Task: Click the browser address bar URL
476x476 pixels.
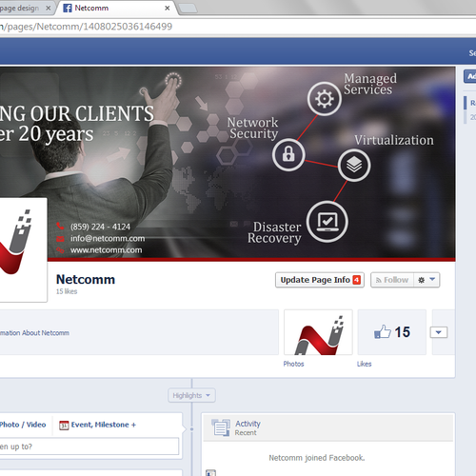Action: 87,27
